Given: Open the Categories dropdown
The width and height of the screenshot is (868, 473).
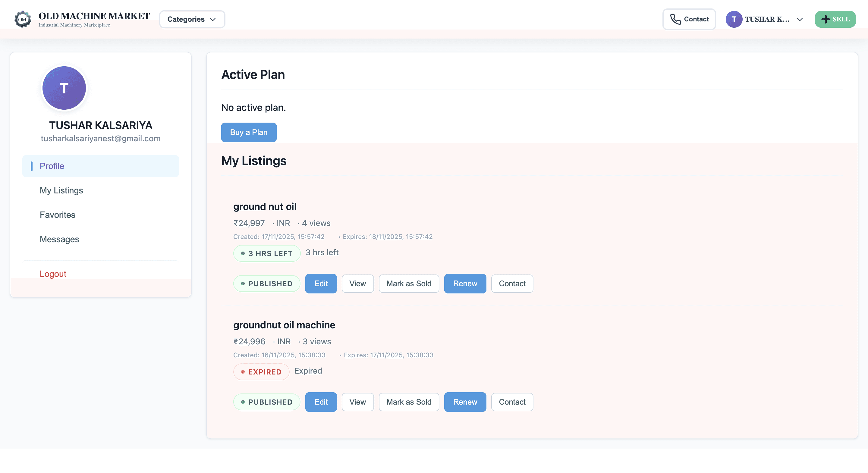Looking at the screenshot, I should click(192, 19).
